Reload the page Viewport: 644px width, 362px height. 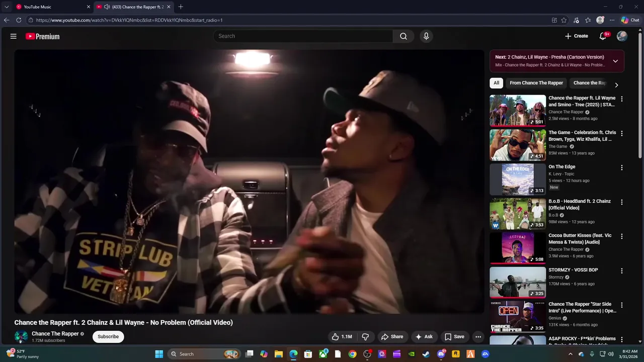coord(19,20)
